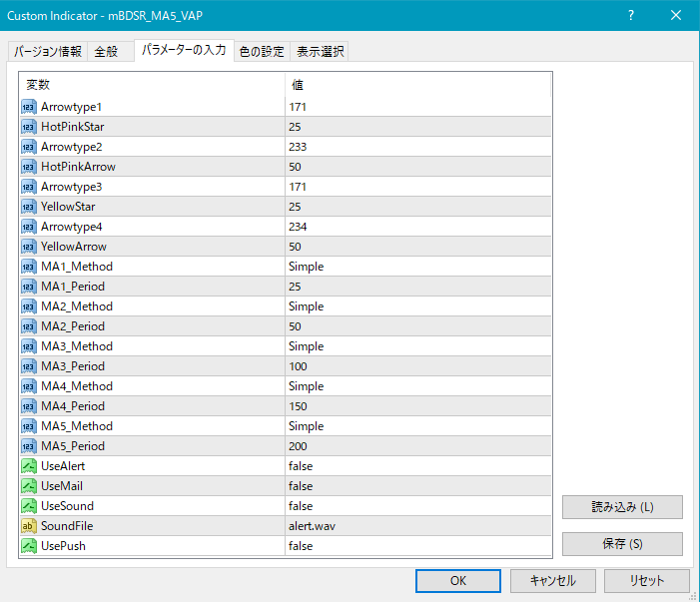Open the バージョン情報 tab
Viewport: 700px width, 602px height.
coord(48,51)
